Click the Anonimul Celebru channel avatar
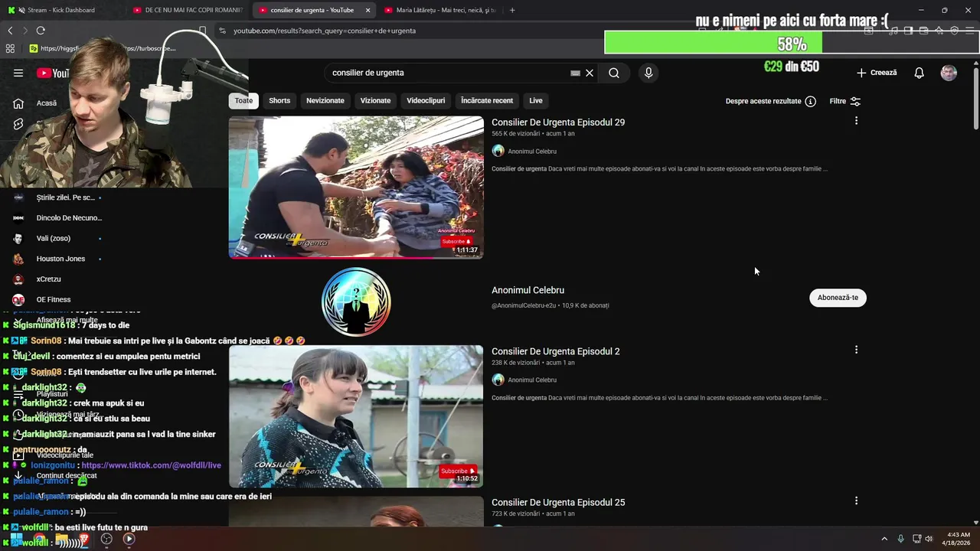The height and width of the screenshot is (551, 980). tap(356, 302)
